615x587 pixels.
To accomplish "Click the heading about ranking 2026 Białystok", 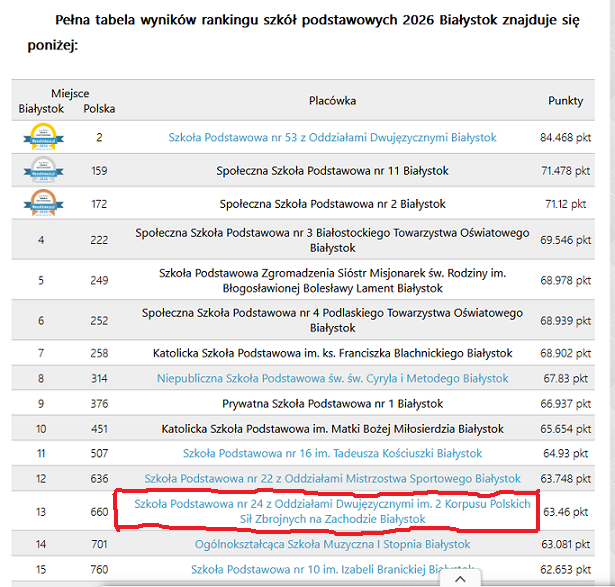I will 303,33.
